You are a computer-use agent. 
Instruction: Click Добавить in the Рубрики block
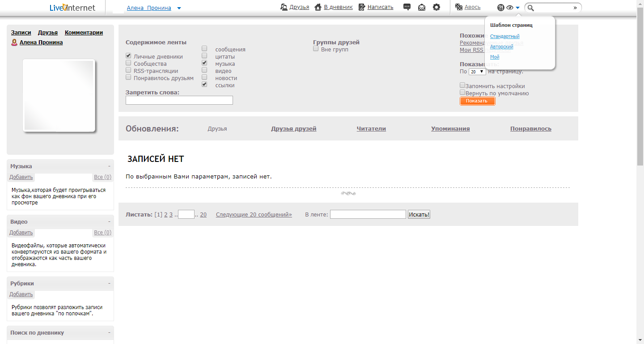pos(21,294)
